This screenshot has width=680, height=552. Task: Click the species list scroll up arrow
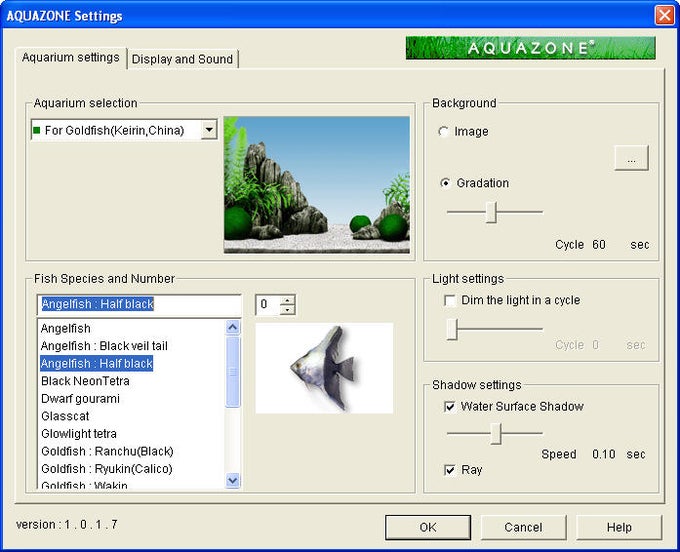[x=233, y=327]
